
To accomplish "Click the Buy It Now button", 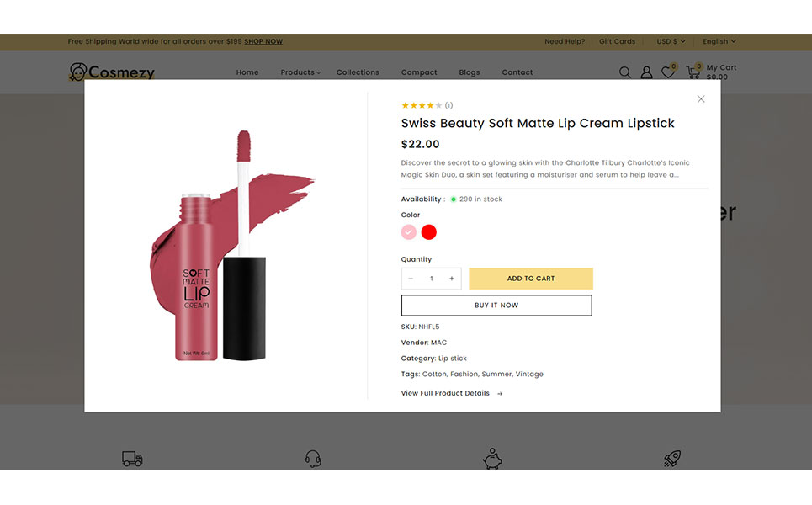I will pyautogui.click(x=496, y=306).
